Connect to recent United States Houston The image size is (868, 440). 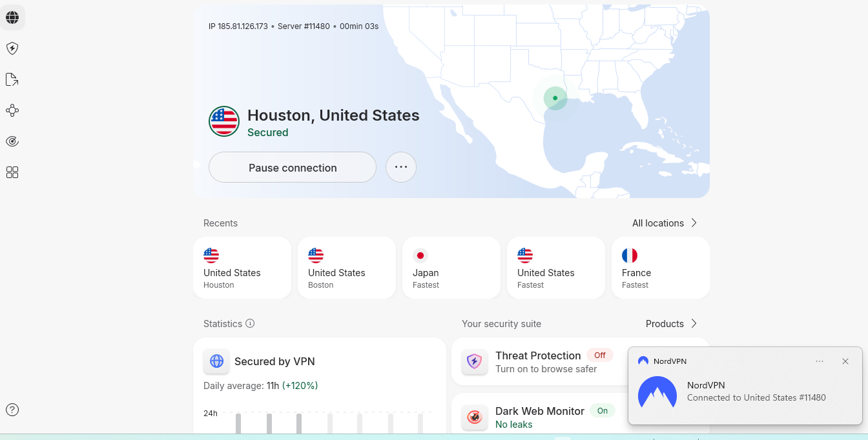coord(242,268)
